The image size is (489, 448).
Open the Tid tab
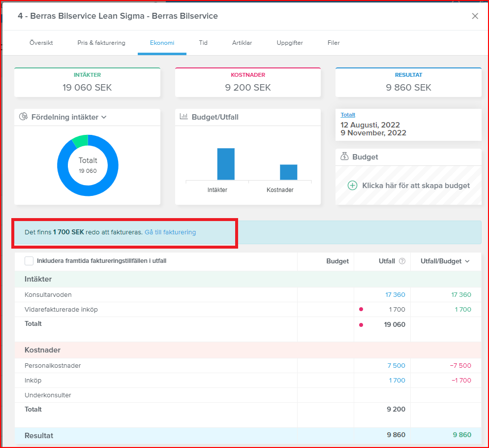(203, 43)
